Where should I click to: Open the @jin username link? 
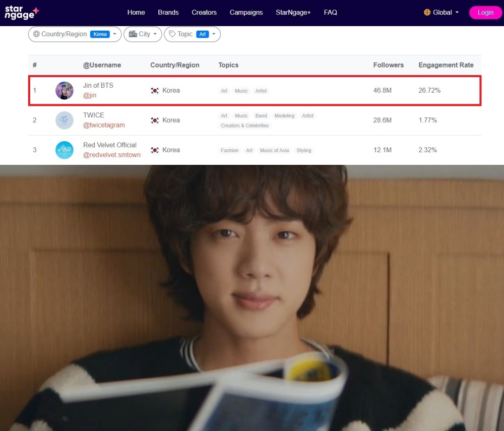(x=90, y=95)
